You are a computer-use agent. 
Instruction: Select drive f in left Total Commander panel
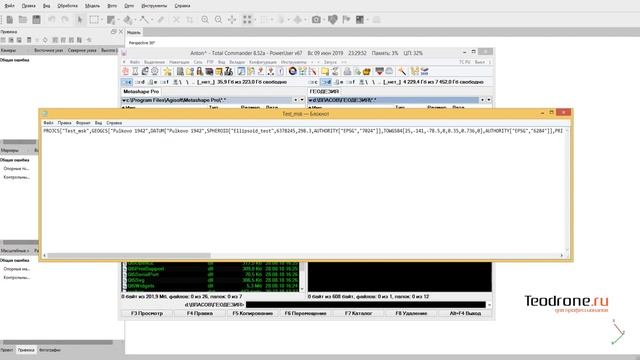click(164, 82)
